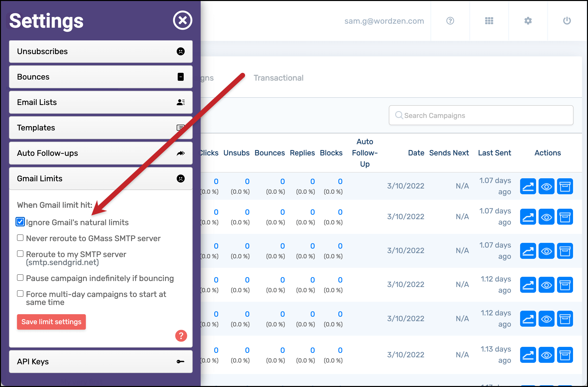The image size is (588, 387).
Task: Click the sam.g@wordzen.com account label
Action: [x=384, y=21]
